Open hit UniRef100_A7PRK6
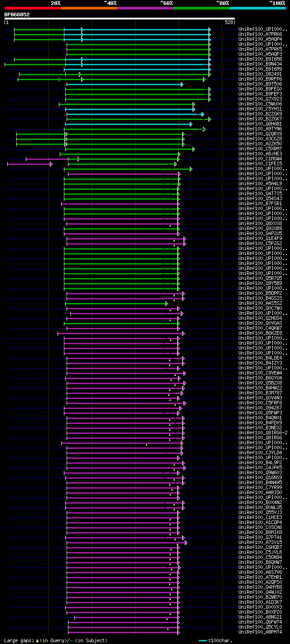The image size is (290, 644). click(260, 34)
